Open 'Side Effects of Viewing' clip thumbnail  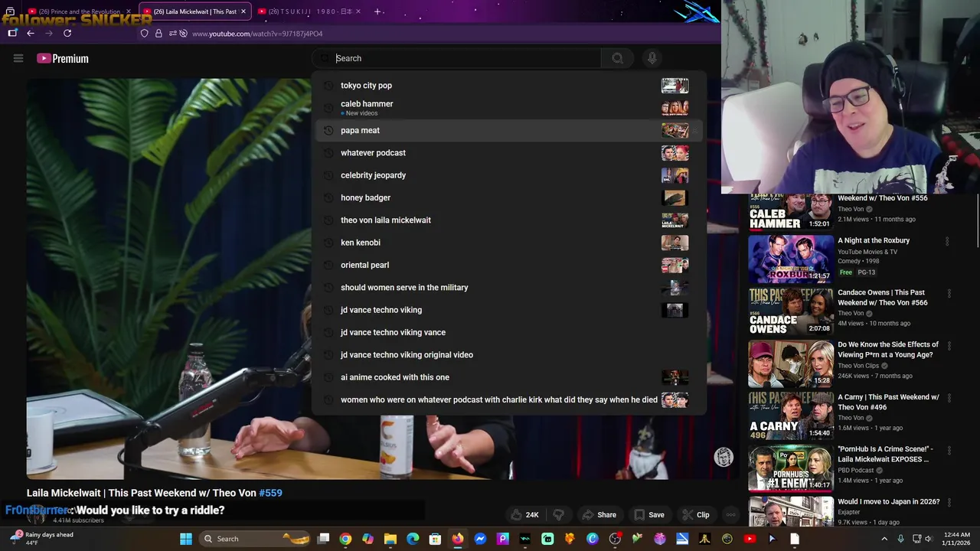[791, 364]
